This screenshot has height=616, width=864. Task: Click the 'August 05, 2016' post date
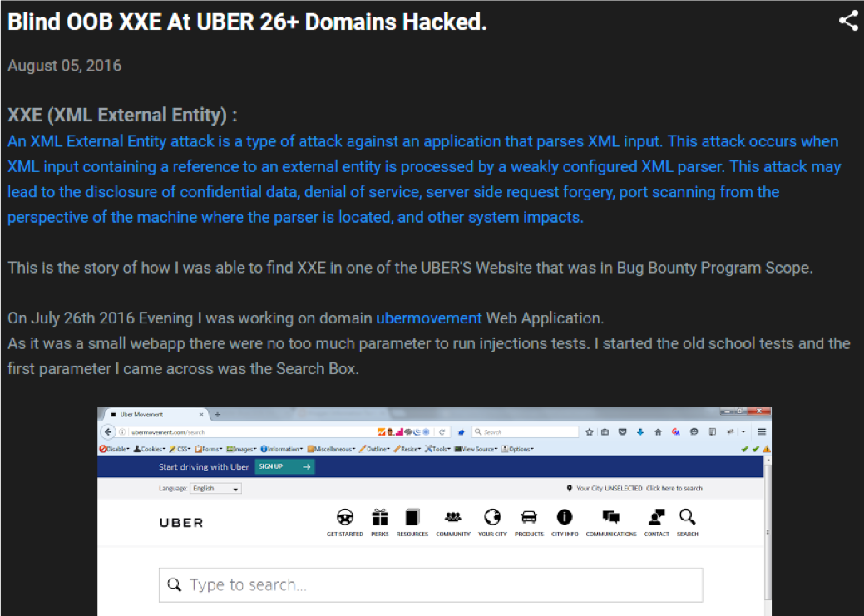[65, 66]
